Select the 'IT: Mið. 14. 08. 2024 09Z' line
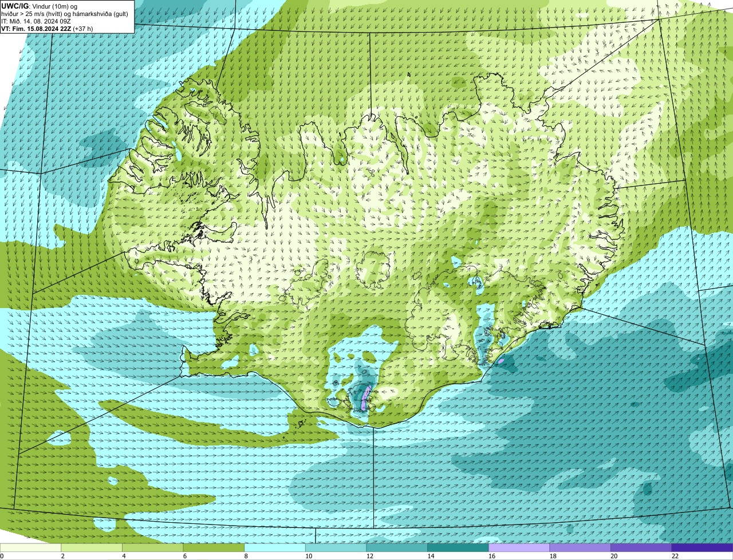733x560 pixels. pos(36,21)
